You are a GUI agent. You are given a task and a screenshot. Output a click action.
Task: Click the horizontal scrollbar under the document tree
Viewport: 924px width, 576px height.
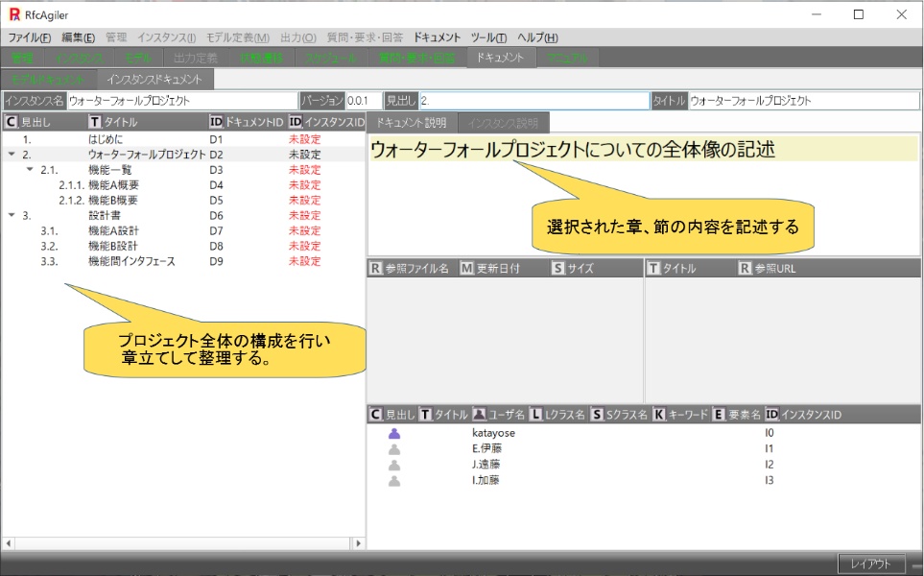pyautogui.click(x=182, y=542)
